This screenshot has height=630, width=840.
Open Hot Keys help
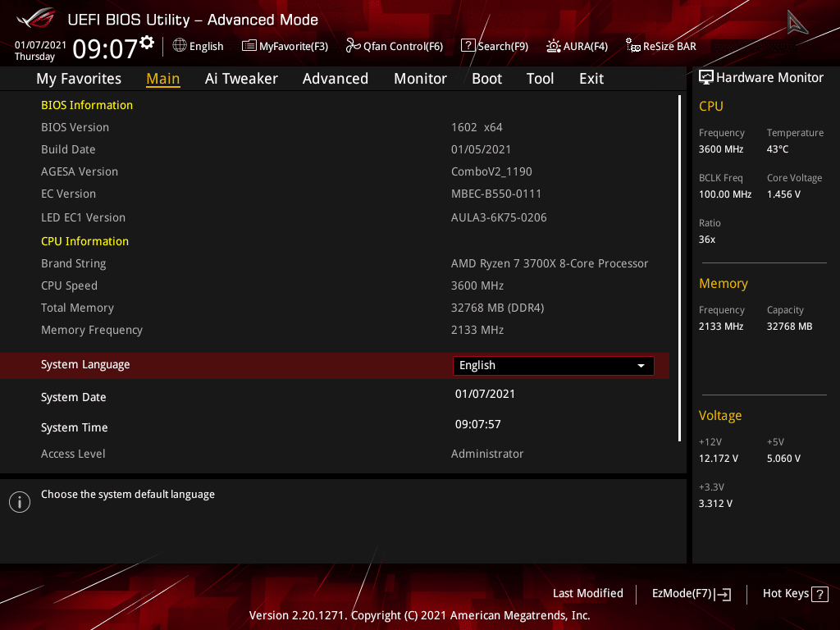coord(795,594)
